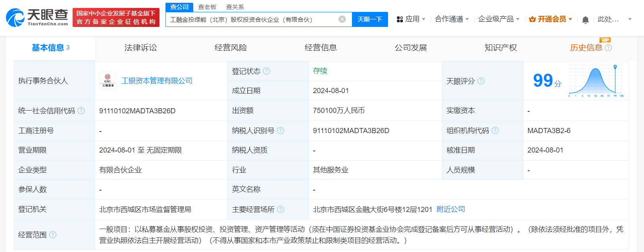Click the 存续 registration status
Screen dimensions: 644x252
pos(320,71)
